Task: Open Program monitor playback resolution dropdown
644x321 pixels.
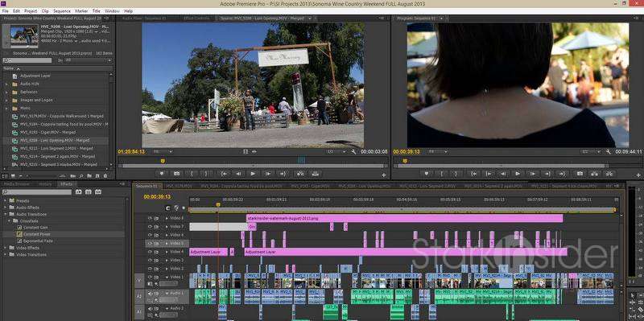Action: [x=590, y=151]
